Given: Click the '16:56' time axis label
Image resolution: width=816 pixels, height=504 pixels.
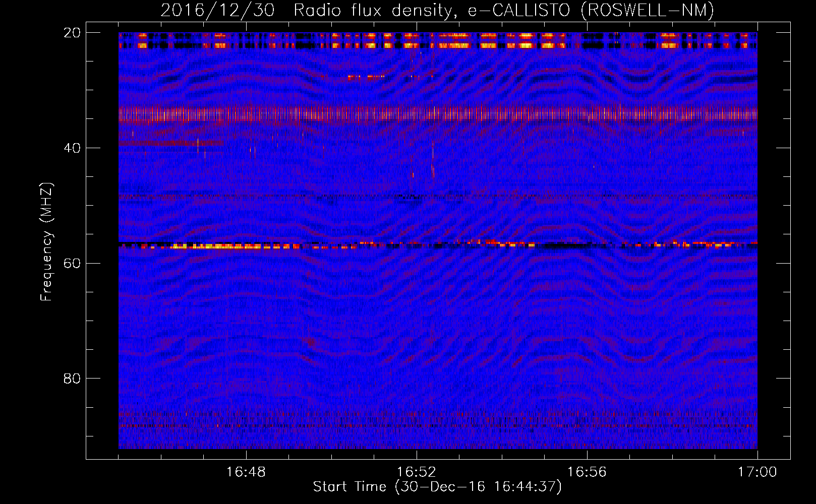Looking at the screenshot, I should click(x=587, y=472).
